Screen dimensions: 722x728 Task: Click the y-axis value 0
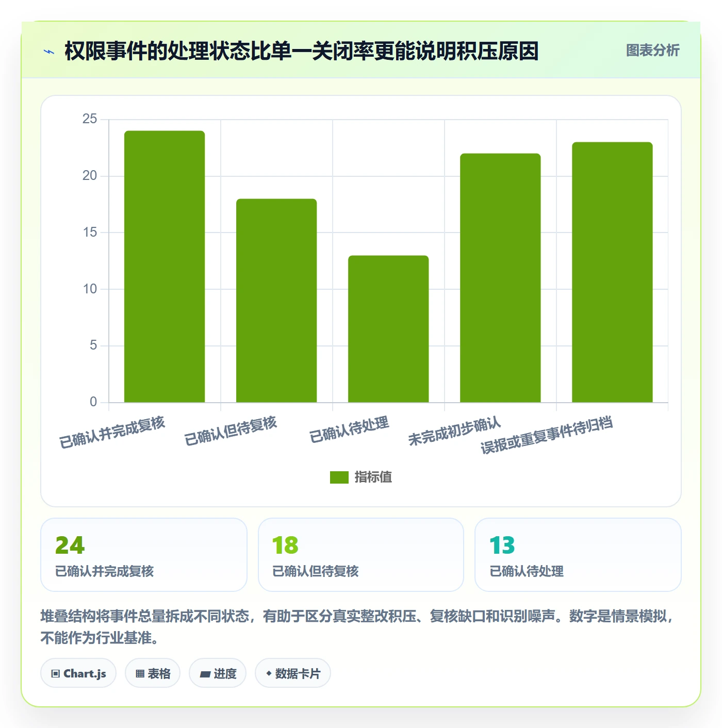click(x=93, y=402)
